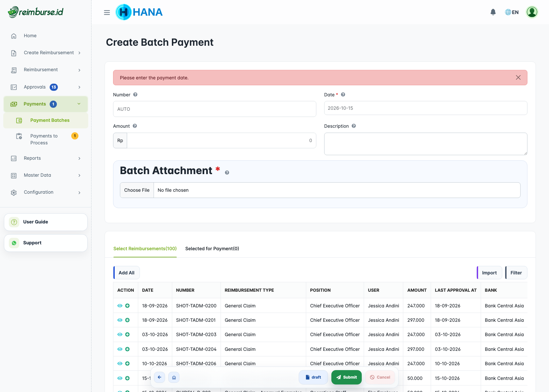Add SHOT-TADM-0200 to payment

127,306
